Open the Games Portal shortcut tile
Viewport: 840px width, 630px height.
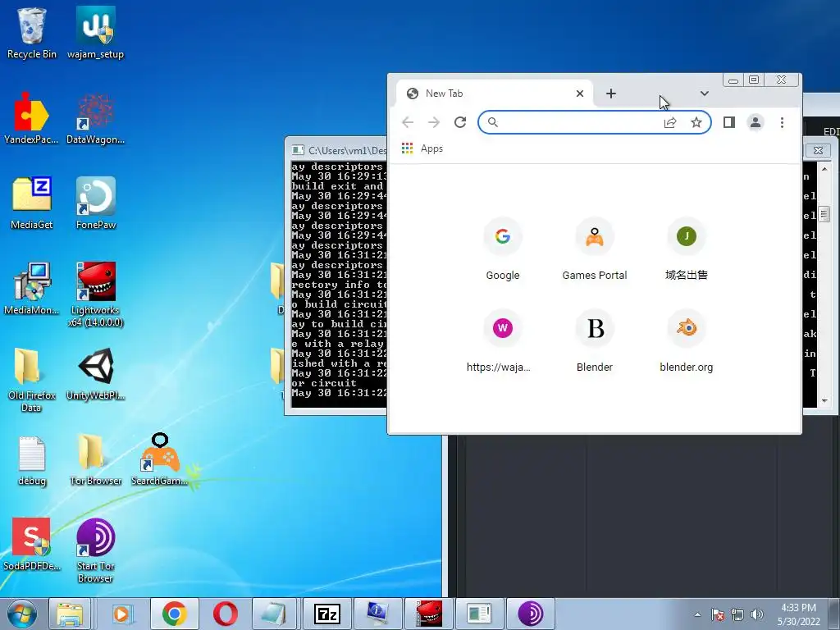pyautogui.click(x=594, y=249)
